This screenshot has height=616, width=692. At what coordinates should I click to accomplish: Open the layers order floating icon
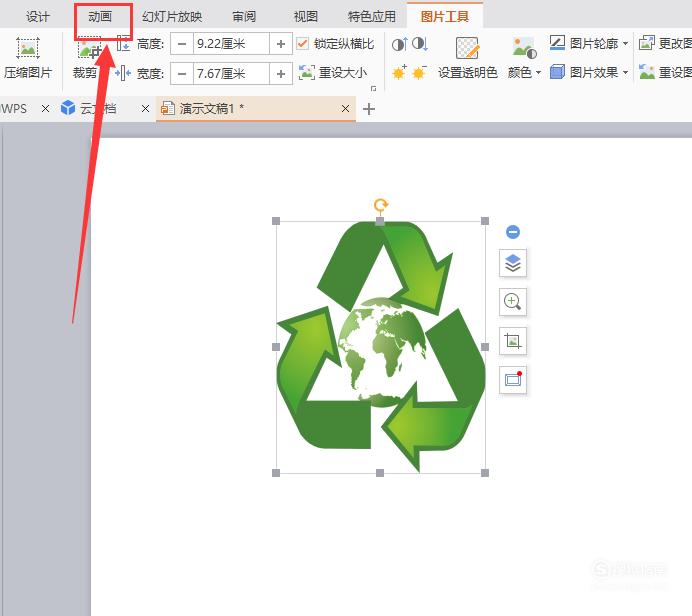pyautogui.click(x=513, y=263)
